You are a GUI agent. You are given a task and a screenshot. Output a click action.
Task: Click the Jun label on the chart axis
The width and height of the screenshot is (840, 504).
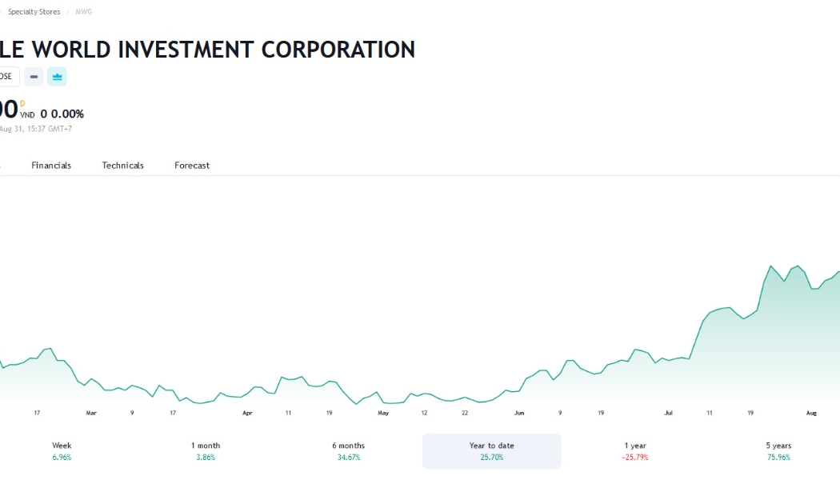[519, 413]
